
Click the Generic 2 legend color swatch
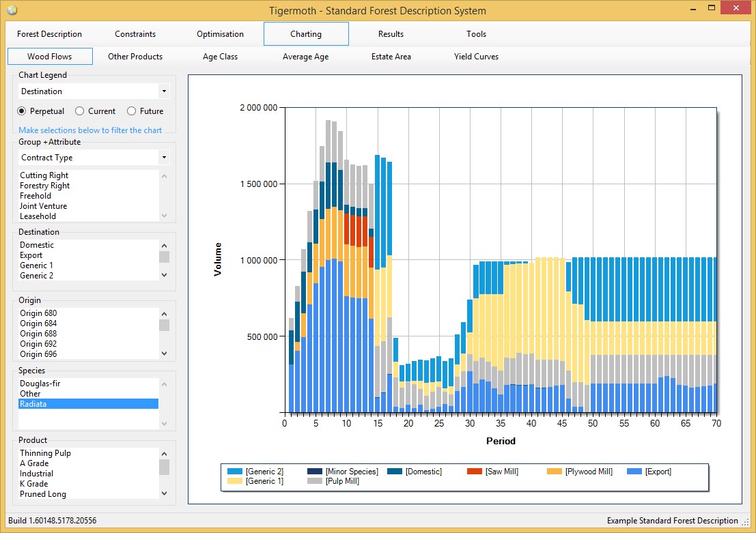[235, 472]
